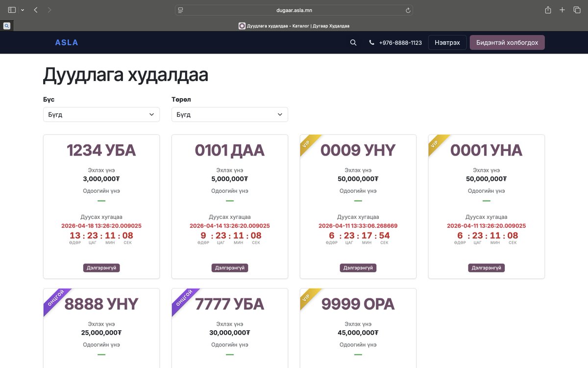Focus the dugaar.asla.mn address bar
Image resolution: width=588 pixels, height=368 pixels.
294,10
